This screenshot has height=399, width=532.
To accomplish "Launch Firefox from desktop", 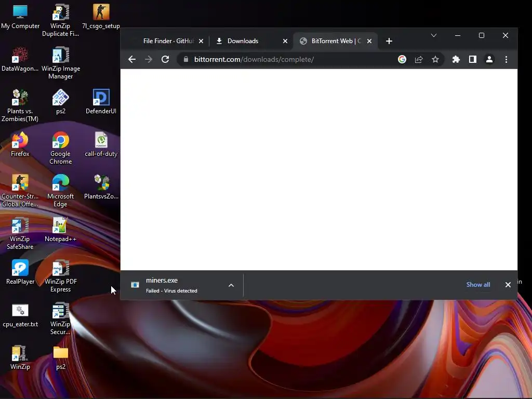I will (20, 144).
